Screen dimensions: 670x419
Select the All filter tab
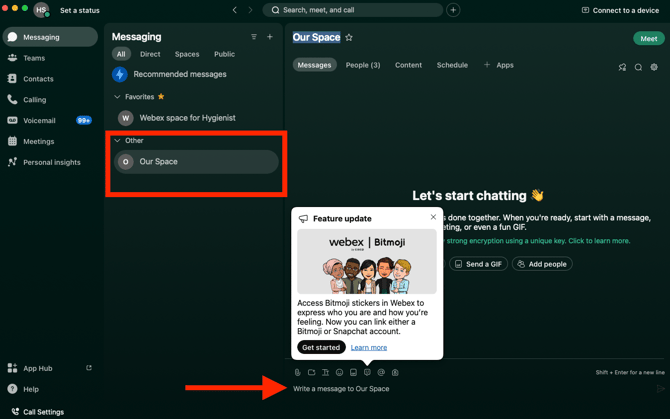tap(121, 54)
